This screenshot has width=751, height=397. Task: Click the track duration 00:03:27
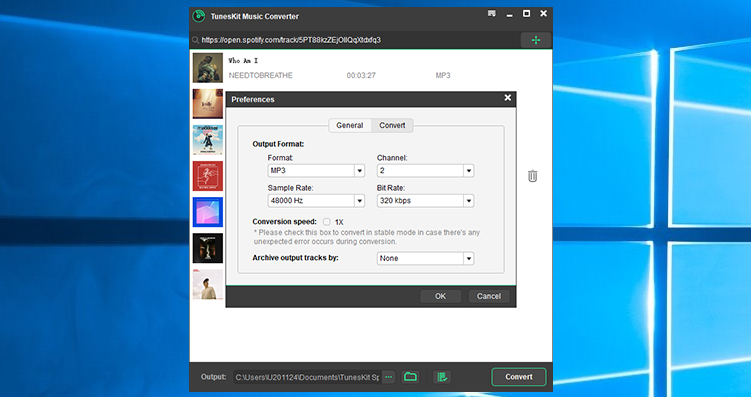[x=361, y=76]
